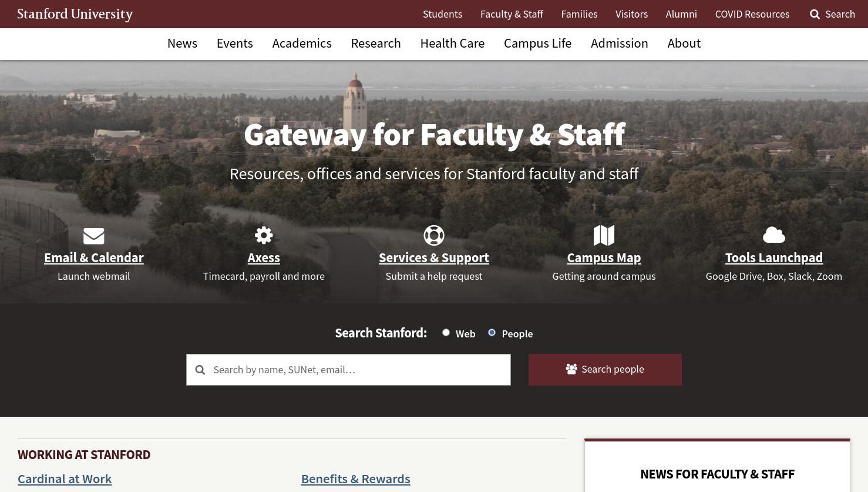Select the People search radio button
868x492 pixels.
click(492, 333)
